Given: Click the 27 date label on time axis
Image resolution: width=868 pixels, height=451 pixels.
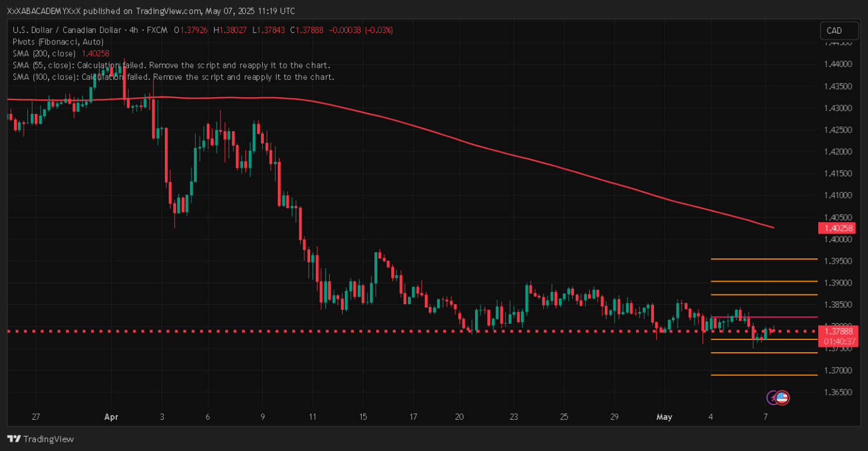Looking at the screenshot, I should [36, 416].
